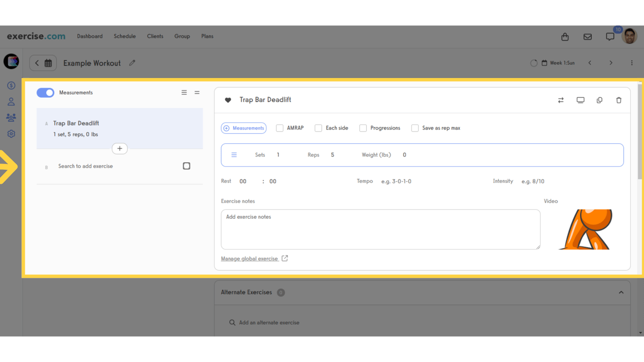The height and width of the screenshot is (362, 644).
Task: Open the settings gear sidebar icon
Action: pos(11,134)
